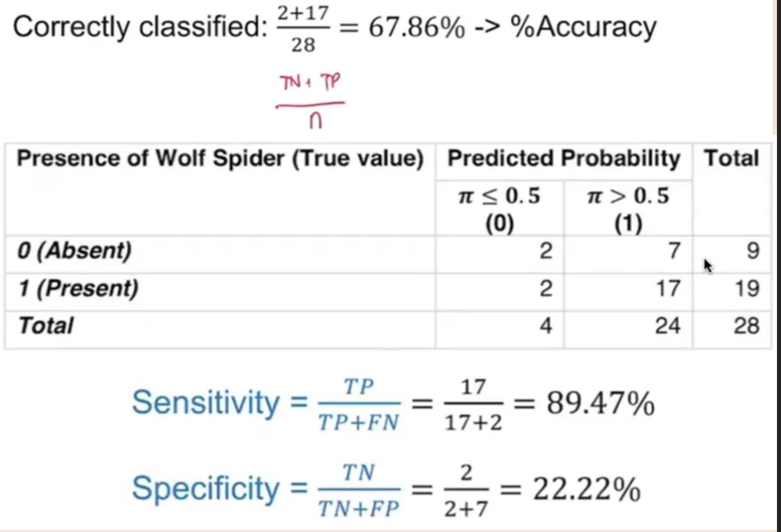The image size is (781, 532).
Task: Click the π ≤ 0.5 (0) sub-header
Action: click(499, 209)
